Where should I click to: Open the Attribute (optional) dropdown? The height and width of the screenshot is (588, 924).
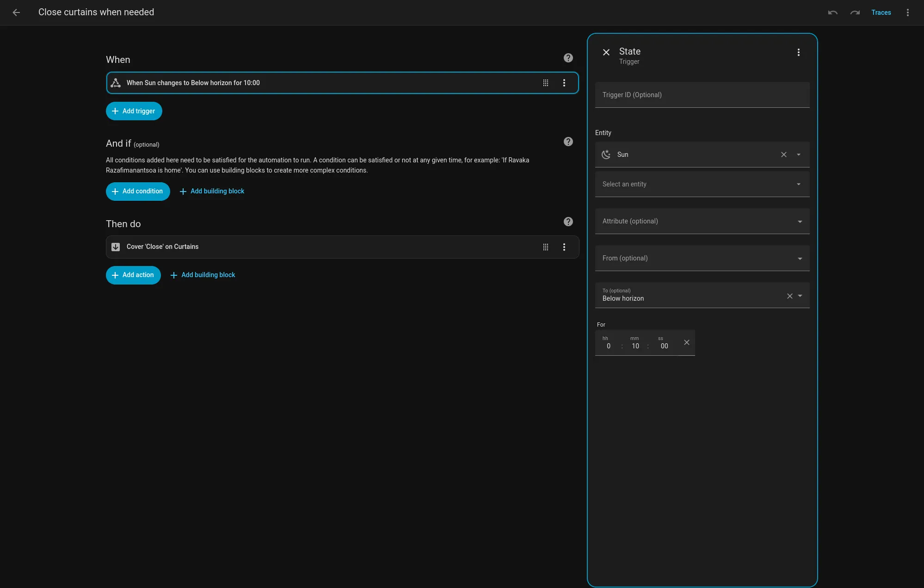(x=800, y=221)
